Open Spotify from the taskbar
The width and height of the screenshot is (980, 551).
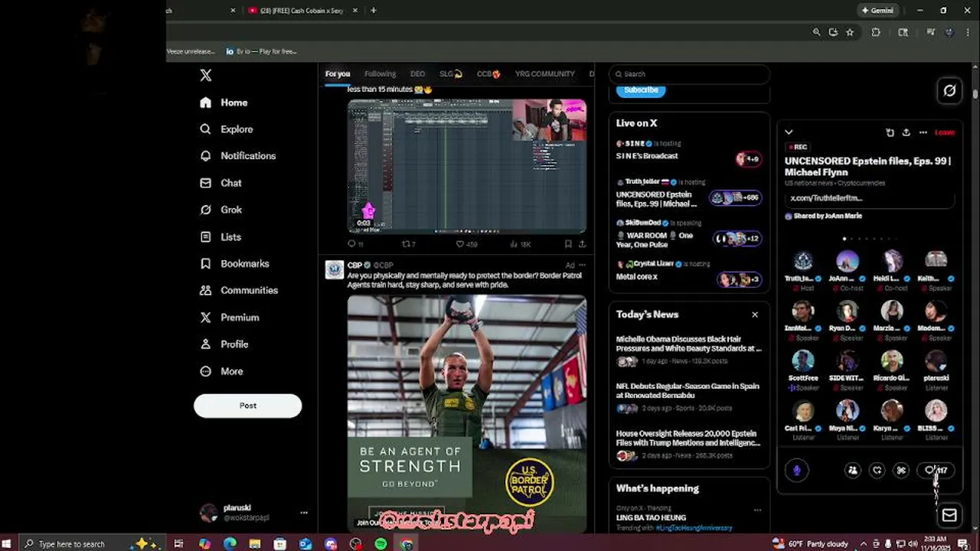(381, 543)
